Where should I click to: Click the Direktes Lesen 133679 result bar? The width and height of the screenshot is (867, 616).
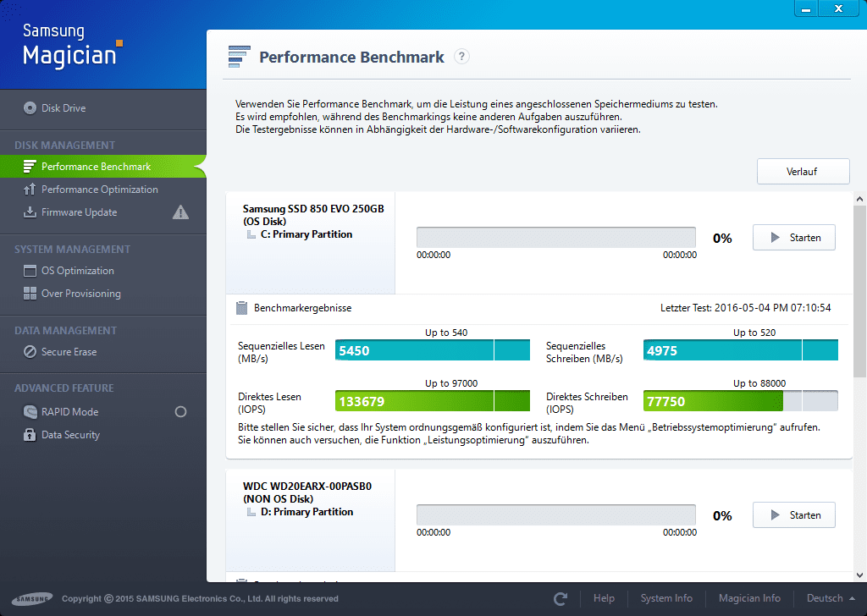433,401
